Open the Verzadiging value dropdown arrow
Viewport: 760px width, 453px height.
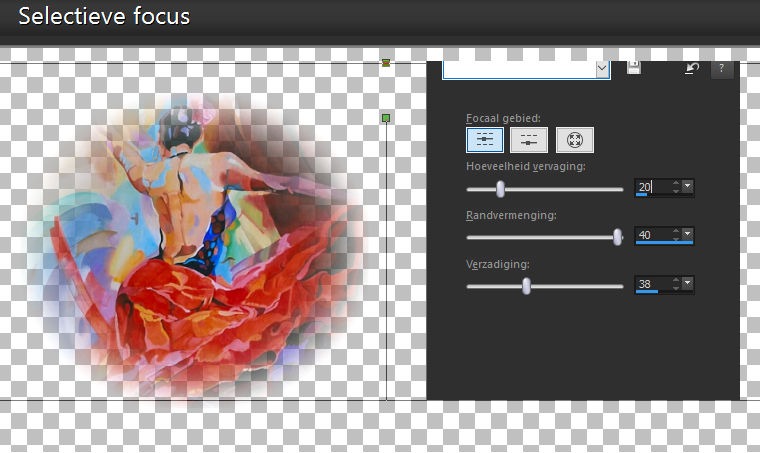687,283
